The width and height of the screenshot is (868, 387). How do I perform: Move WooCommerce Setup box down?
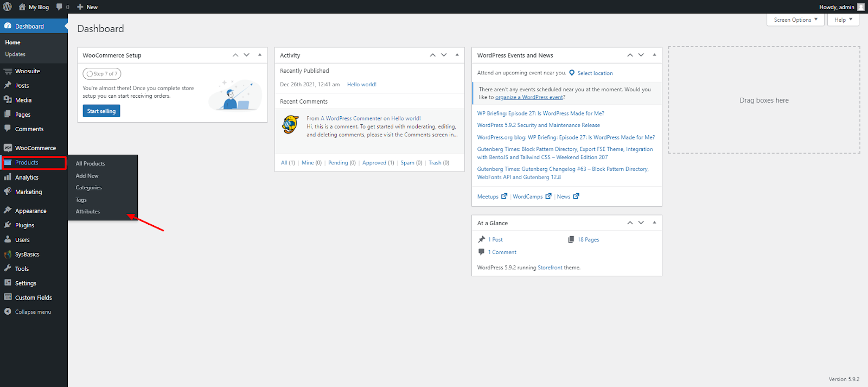(246, 55)
